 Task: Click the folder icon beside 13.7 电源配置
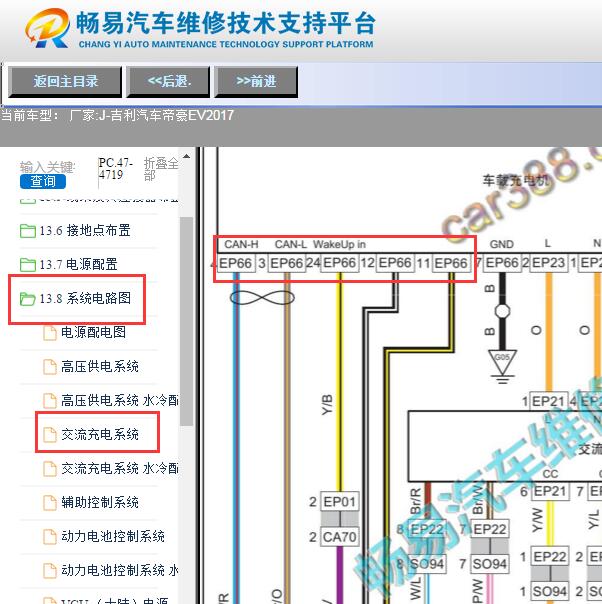28,265
